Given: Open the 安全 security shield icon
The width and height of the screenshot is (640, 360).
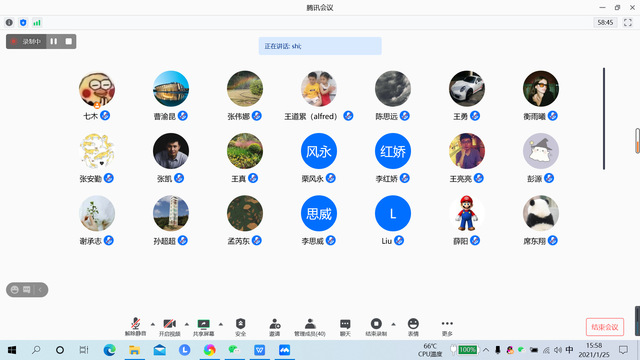Looking at the screenshot, I should 240,327.
